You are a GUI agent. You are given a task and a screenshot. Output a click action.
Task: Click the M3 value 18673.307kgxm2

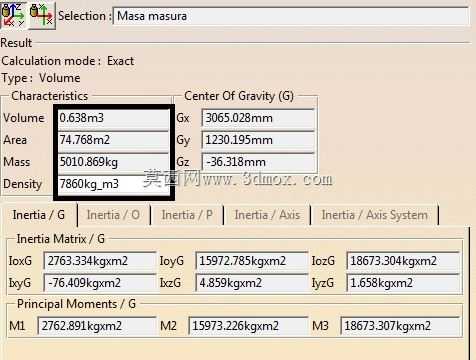coord(400,326)
